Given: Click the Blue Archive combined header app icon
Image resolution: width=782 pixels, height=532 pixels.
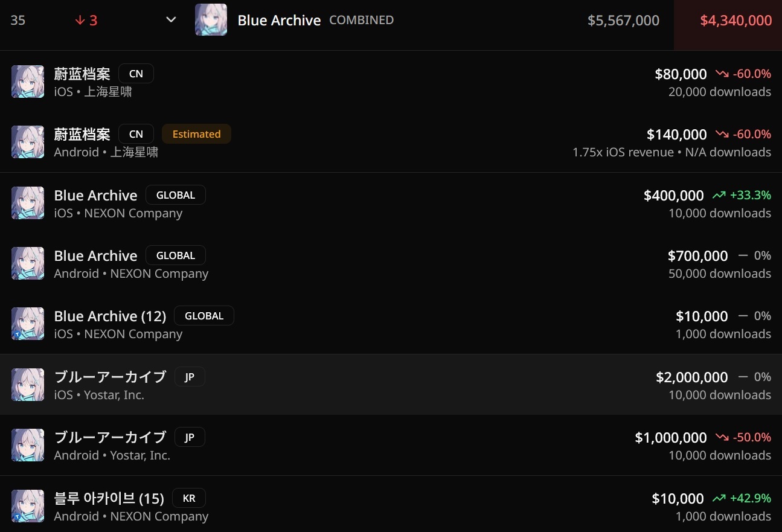Looking at the screenshot, I should (211, 19).
